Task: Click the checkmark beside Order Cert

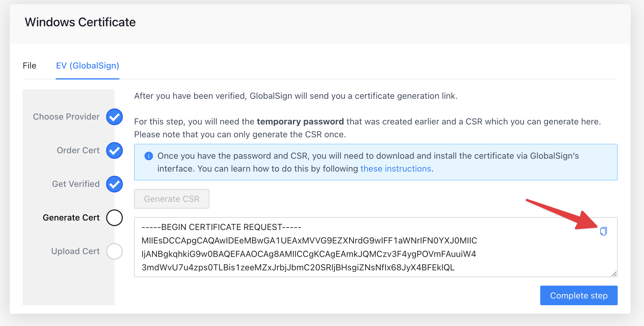Action: [x=114, y=150]
